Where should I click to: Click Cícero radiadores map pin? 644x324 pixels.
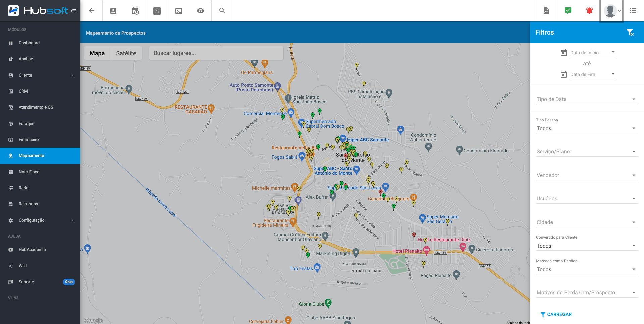472,249
